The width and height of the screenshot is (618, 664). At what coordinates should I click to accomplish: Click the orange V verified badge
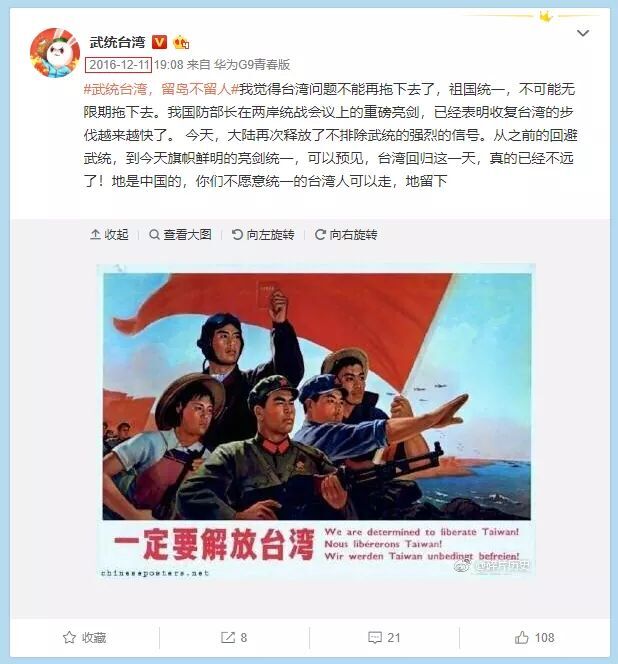point(159,42)
